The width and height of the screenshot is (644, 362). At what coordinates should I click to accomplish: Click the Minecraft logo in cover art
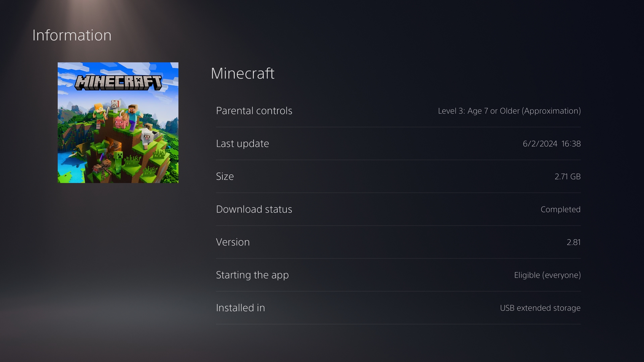118,82
